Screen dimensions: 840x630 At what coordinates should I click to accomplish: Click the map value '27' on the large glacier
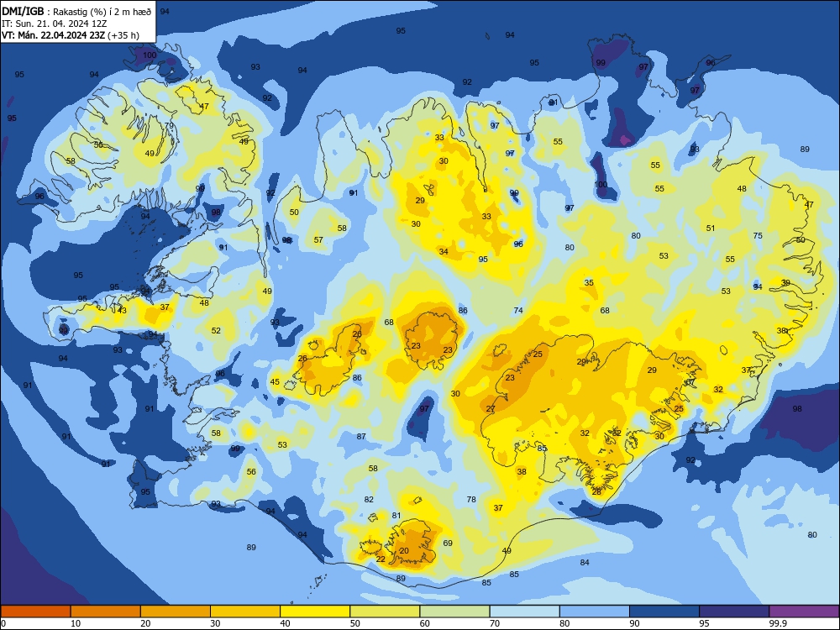[x=491, y=409]
